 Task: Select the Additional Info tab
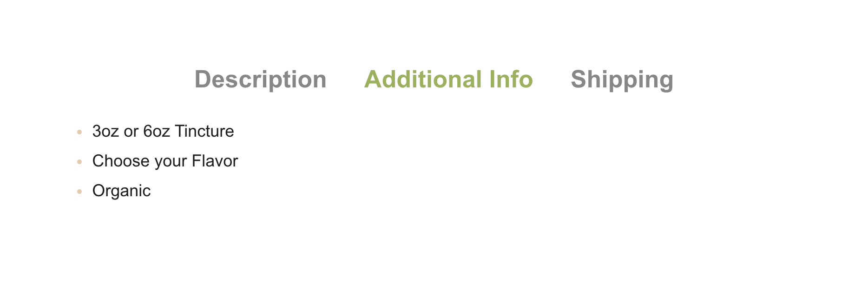tap(448, 80)
